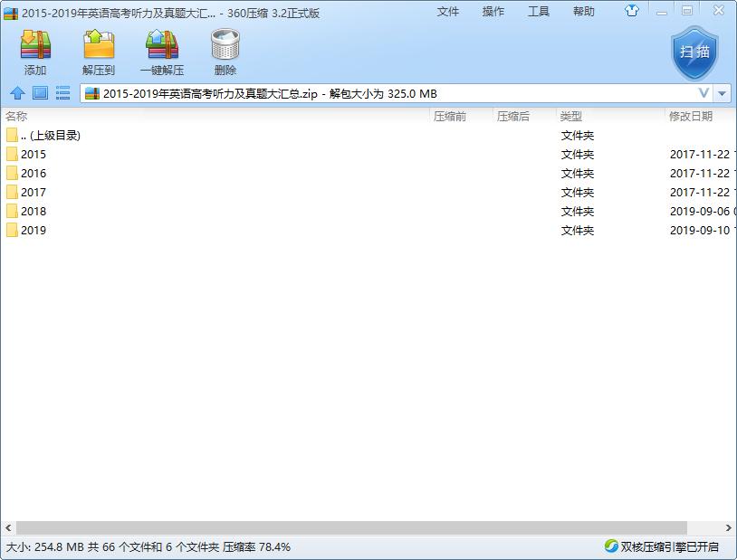737x560 pixels.
Task: Click the archive icon in the address bar
Action: point(93,93)
